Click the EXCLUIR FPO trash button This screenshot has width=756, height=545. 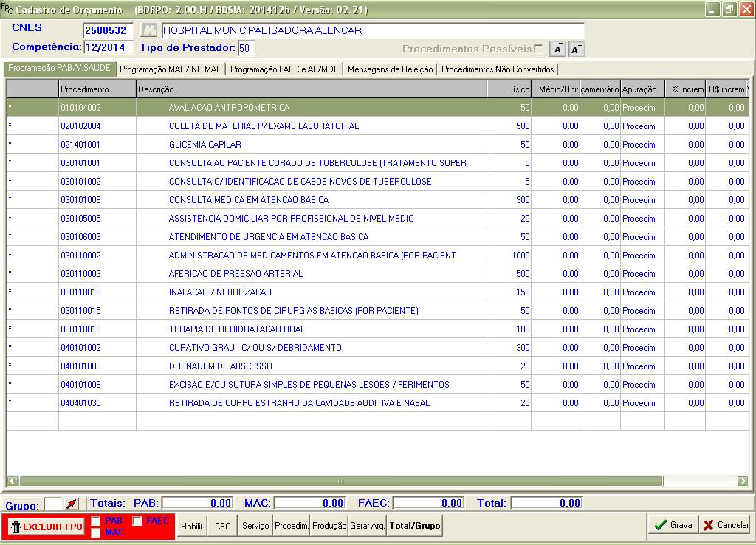pyautogui.click(x=46, y=527)
